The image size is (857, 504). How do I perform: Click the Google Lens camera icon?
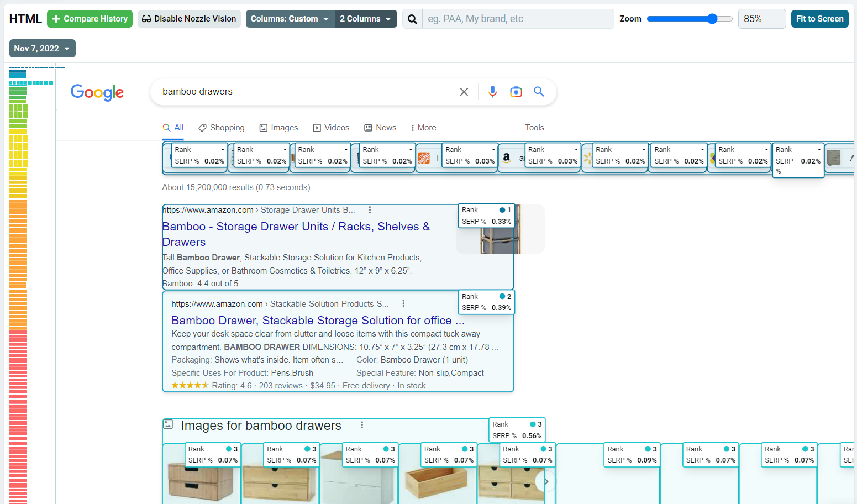click(x=516, y=92)
